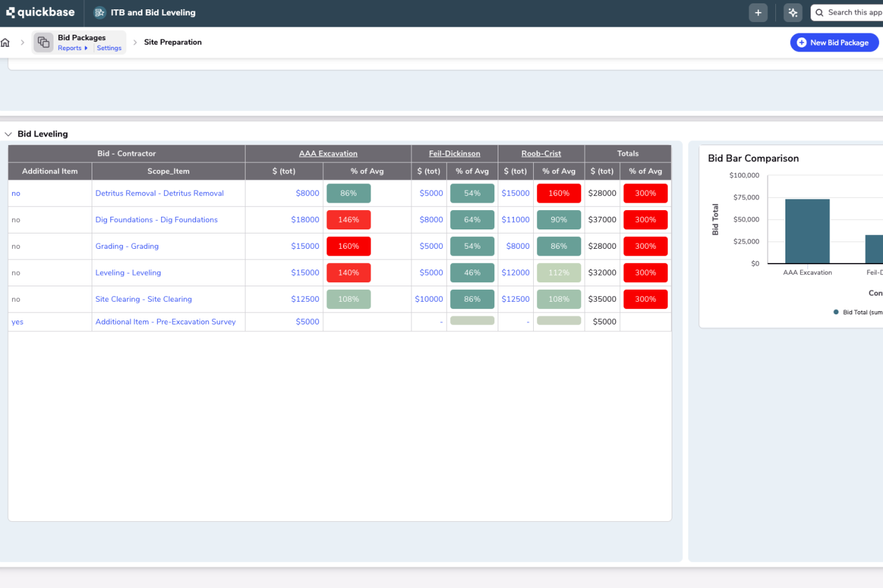The height and width of the screenshot is (588, 883).
Task: Click the ITB and Bid Leveling app icon
Action: (100, 13)
